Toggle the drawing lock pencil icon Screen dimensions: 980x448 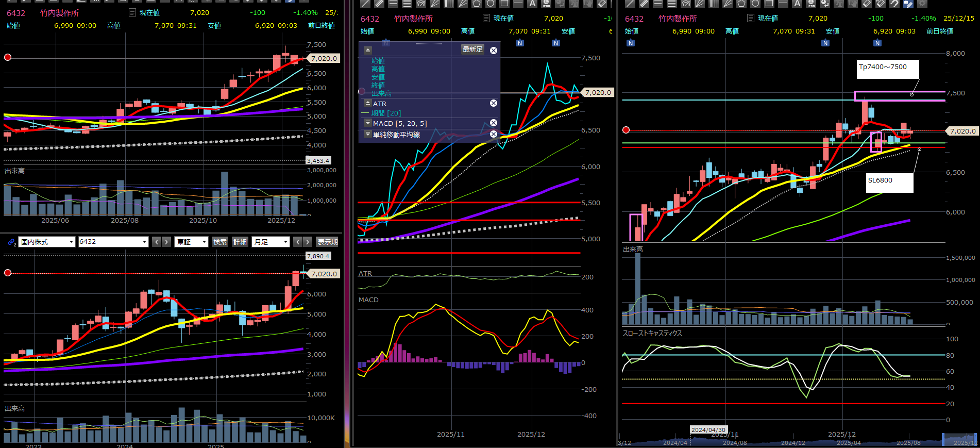pyautogui.click(x=908, y=4)
